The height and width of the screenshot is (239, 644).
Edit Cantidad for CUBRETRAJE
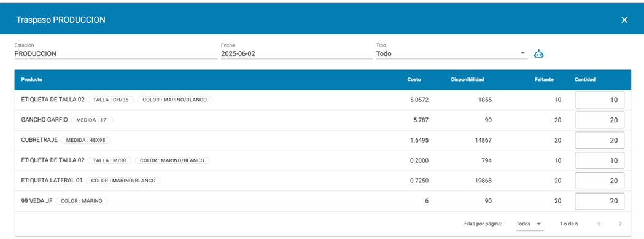coord(599,140)
